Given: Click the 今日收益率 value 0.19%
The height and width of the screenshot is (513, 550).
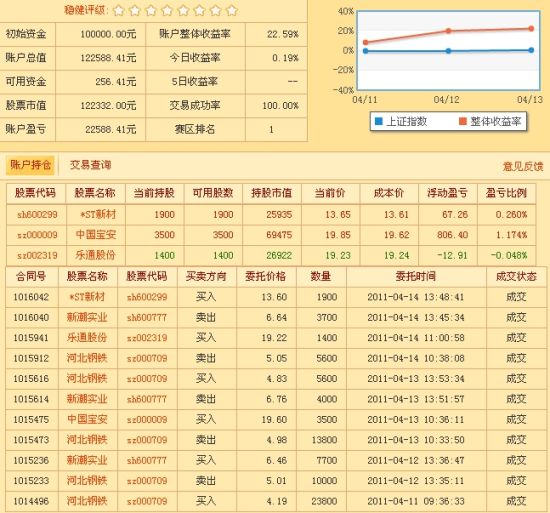Looking at the screenshot, I should pyautogui.click(x=285, y=58).
